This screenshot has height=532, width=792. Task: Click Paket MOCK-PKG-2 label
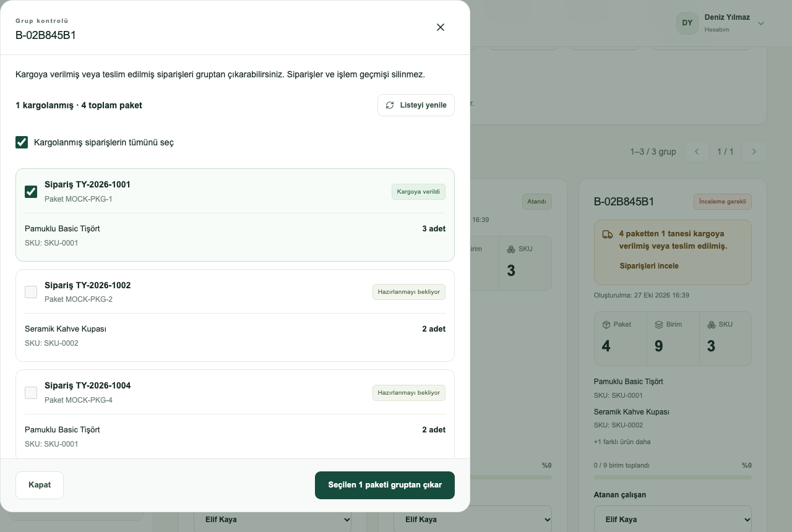click(x=79, y=299)
